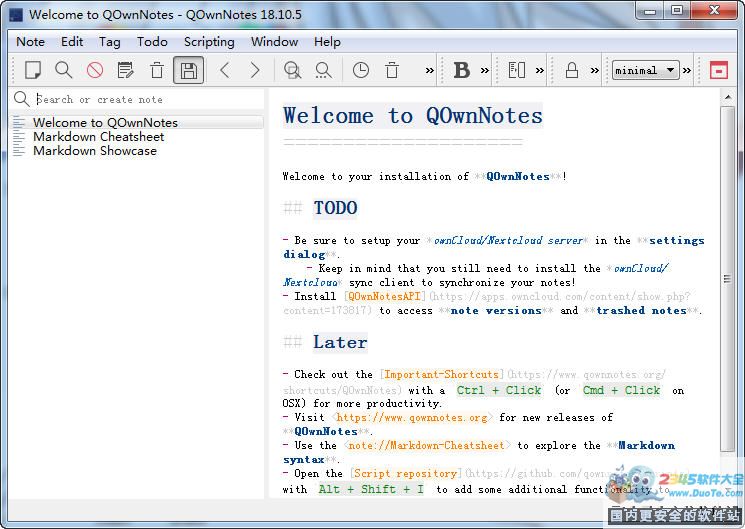The width and height of the screenshot is (745, 529).
Task: Maximize the QOwnNotes window
Action: click(x=677, y=10)
